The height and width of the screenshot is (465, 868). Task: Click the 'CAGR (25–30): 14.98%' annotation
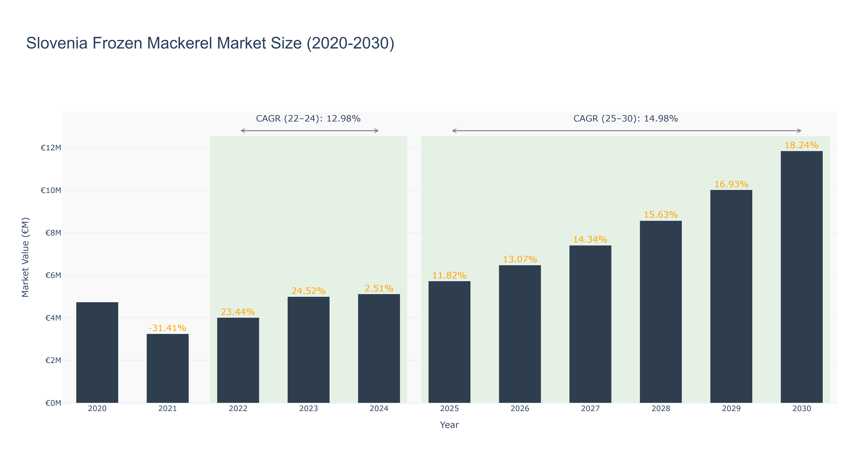pos(626,119)
